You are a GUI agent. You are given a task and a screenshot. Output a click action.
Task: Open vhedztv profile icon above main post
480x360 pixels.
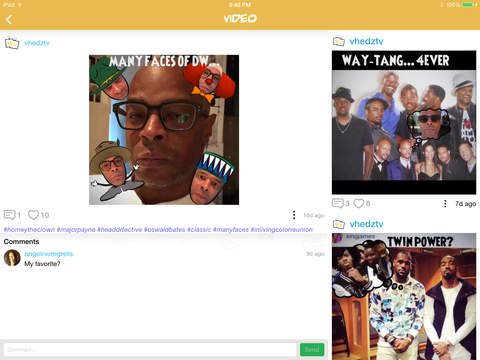click(x=12, y=43)
